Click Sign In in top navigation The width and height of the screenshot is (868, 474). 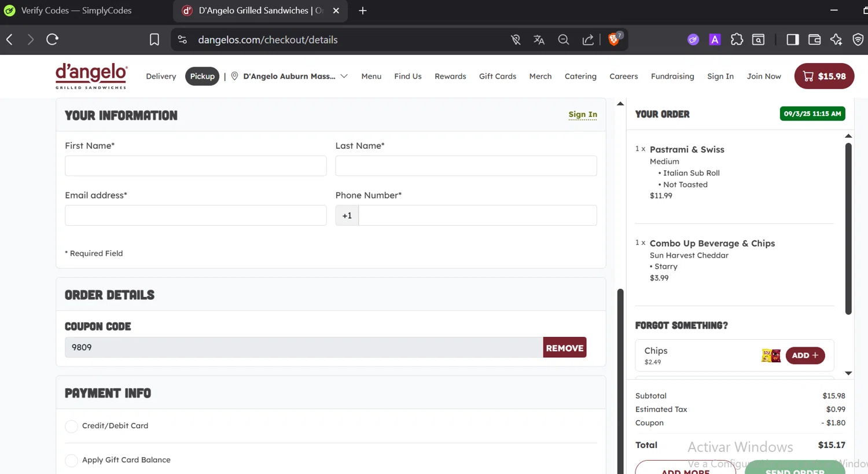[x=720, y=76]
